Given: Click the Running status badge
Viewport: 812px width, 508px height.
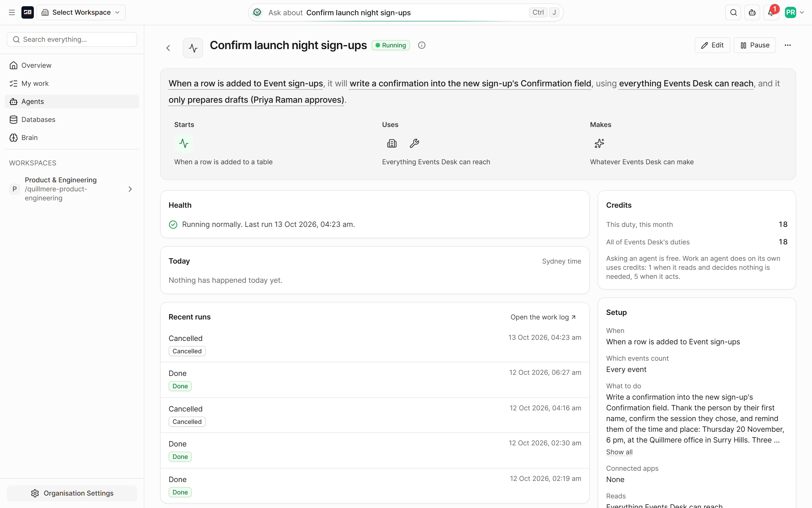Looking at the screenshot, I should [x=390, y=45].
